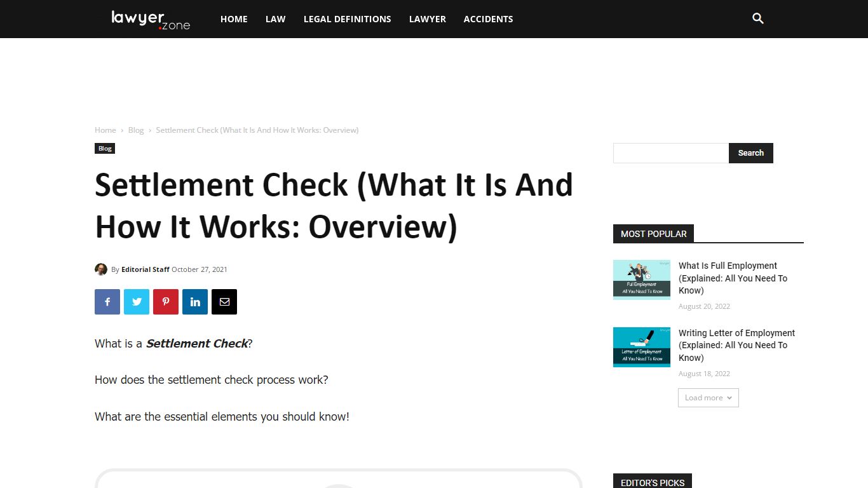Image resolution: width=868 pixels, height=488 pixels.
Task: Click Full Employment article thumbnail
Action: [x=642, y=280]
